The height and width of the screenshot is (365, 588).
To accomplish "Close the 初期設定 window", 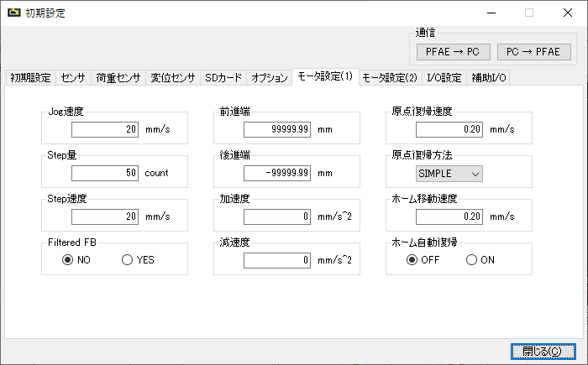I will coord(568,13).
